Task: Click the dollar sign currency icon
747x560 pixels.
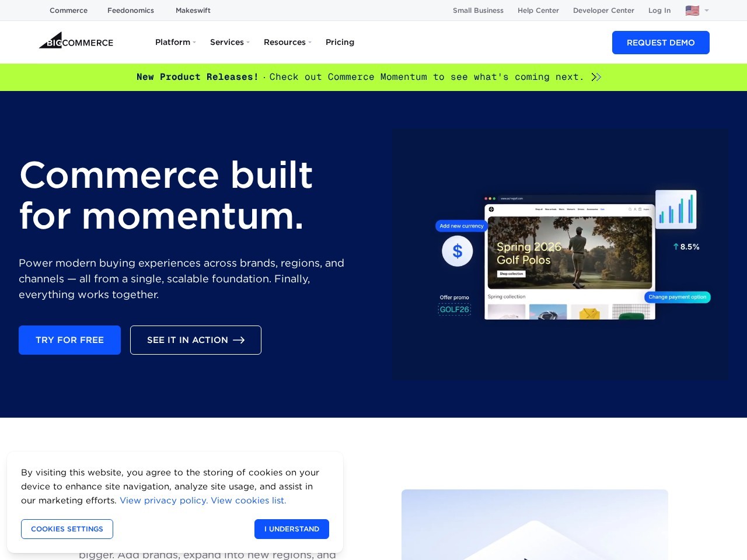Action: 458,251
